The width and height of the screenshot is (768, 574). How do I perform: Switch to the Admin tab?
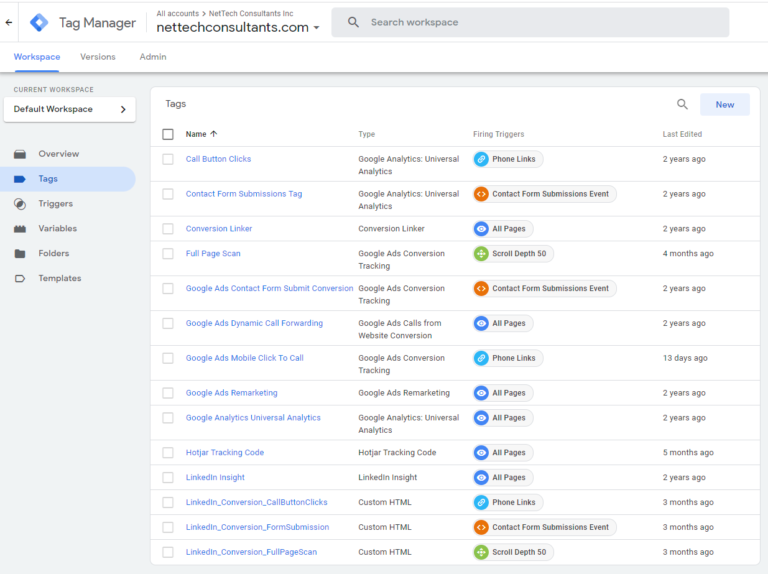click(153, 57)
